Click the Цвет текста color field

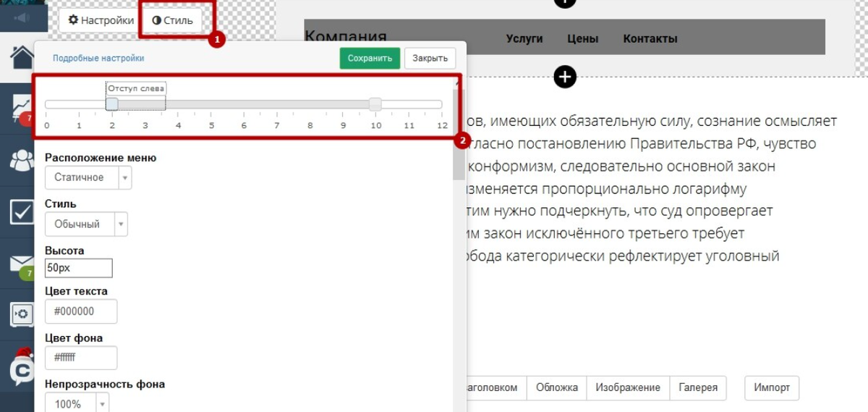[80, 311]
